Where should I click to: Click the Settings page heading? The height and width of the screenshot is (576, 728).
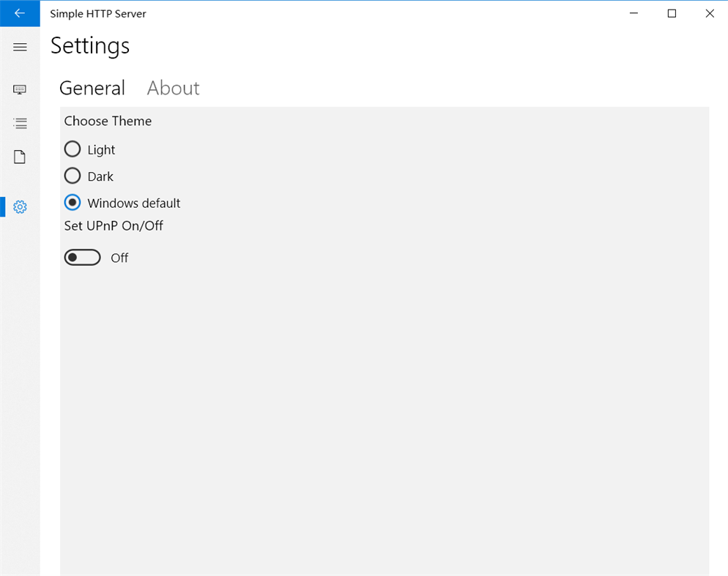(89, 46)
